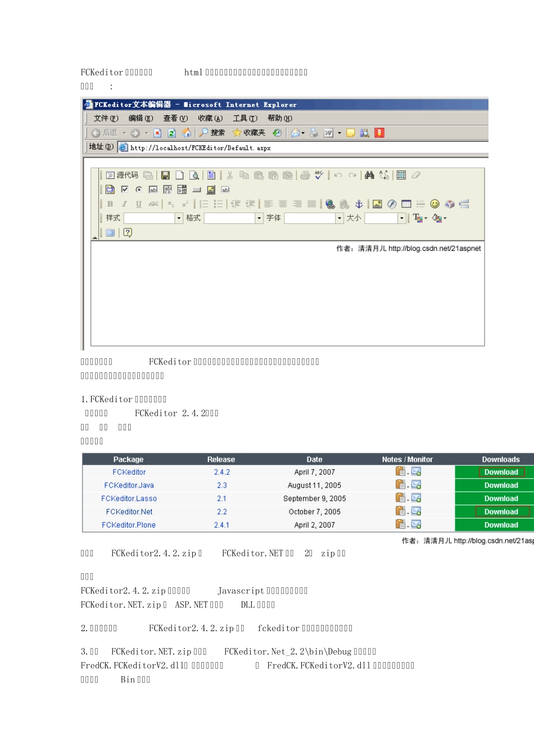Click the Undo arrow icon

(x=338, y=175)
